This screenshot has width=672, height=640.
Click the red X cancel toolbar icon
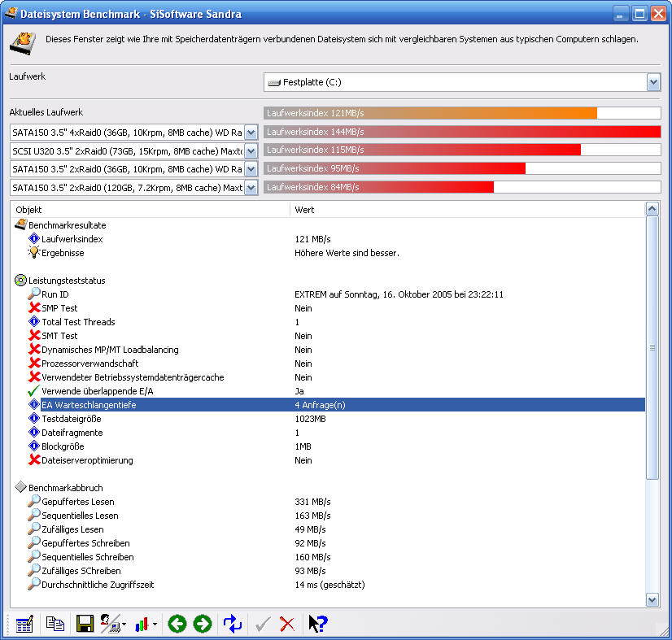287,625
